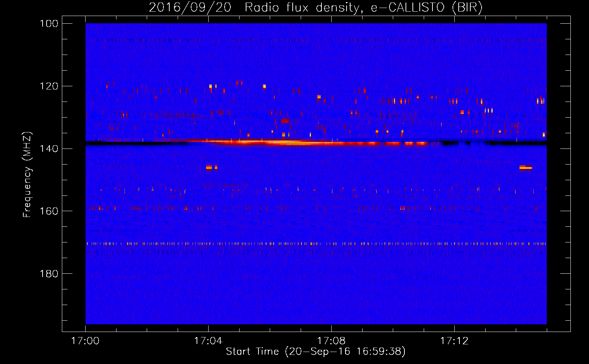Click the 120 frequency tick label

click(49, 86)
